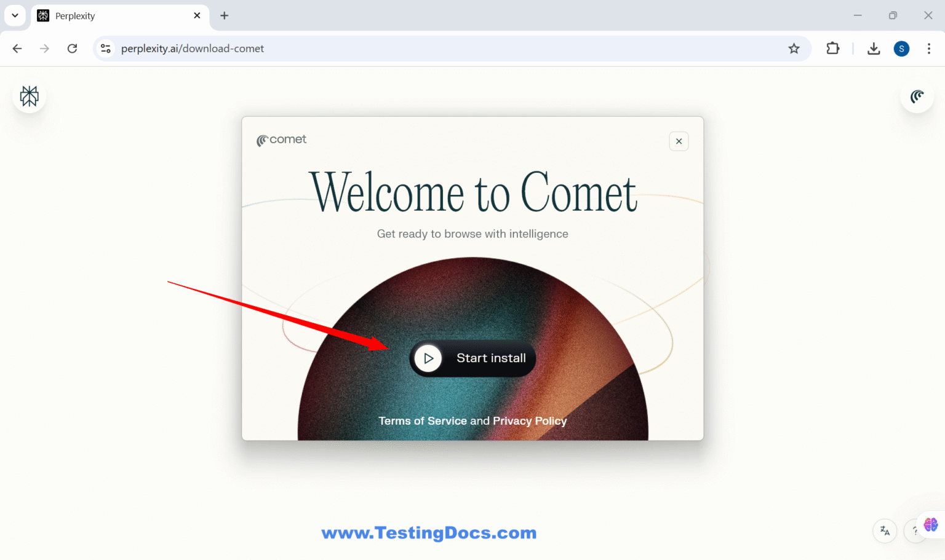The height and width of the screenshot is (560, 945).
Task: Click inside the address bar
Action: click(369, 49)
